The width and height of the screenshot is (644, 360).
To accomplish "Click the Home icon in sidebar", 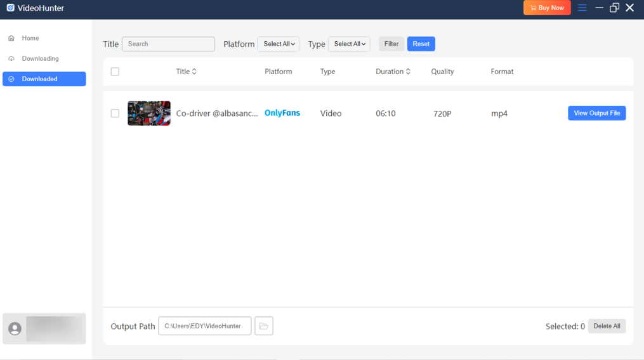I will tap(11, 38).
